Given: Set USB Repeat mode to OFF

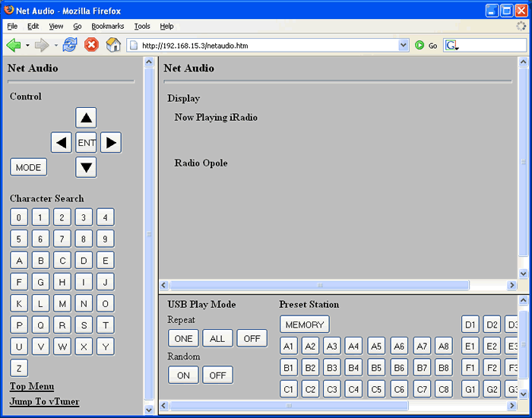Looking at the screenshot, I should pos(252,338).
